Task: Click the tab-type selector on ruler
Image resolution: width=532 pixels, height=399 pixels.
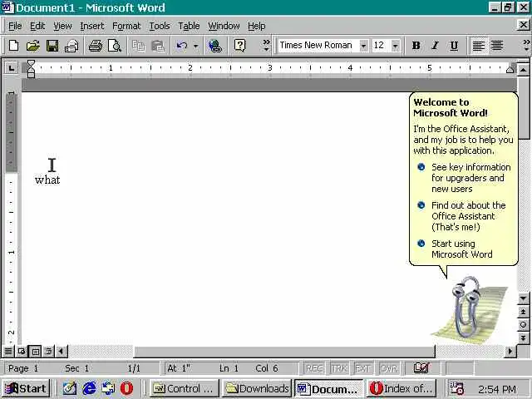Action: 12,68
